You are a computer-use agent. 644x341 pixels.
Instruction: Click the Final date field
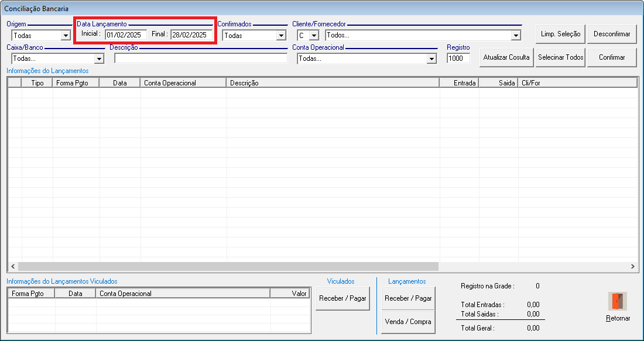[191, 35]
